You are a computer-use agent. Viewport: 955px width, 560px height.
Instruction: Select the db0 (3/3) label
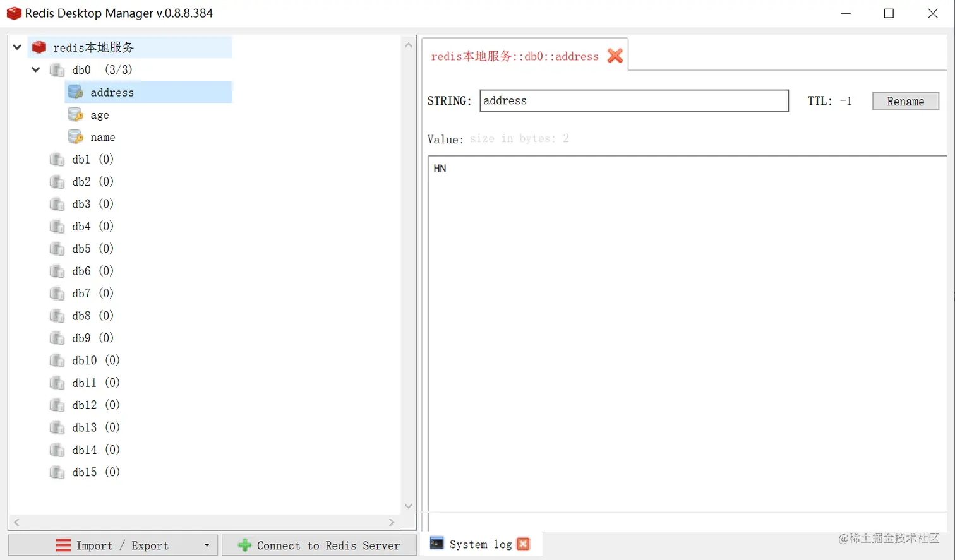[102, 69]
